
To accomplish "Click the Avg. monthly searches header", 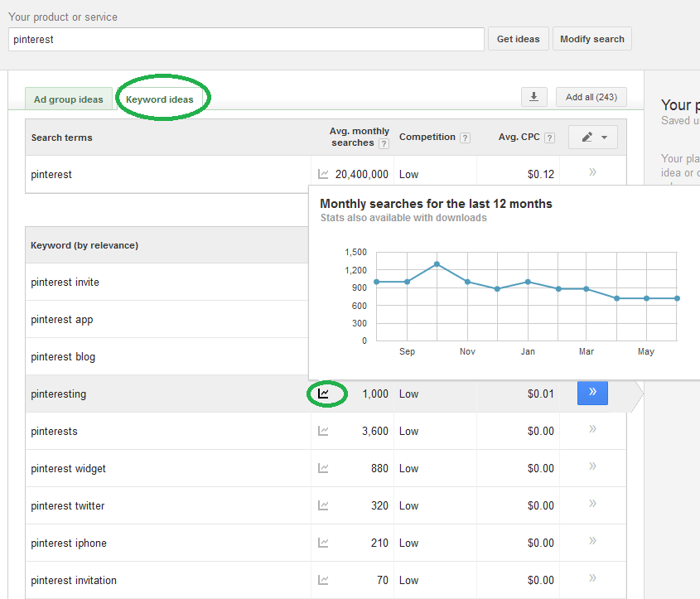I will pos(359,137).
